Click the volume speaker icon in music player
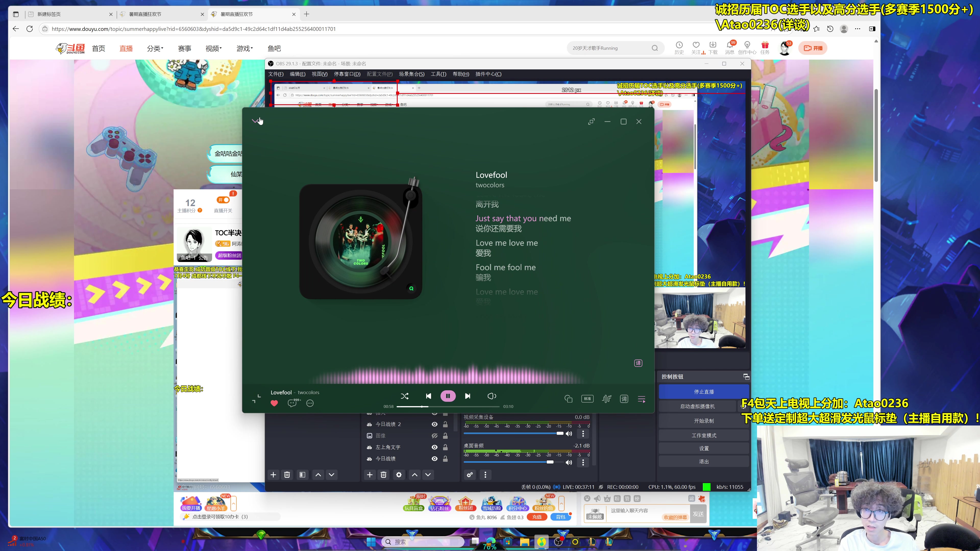980x551 pixels. (x=492, y=396)
